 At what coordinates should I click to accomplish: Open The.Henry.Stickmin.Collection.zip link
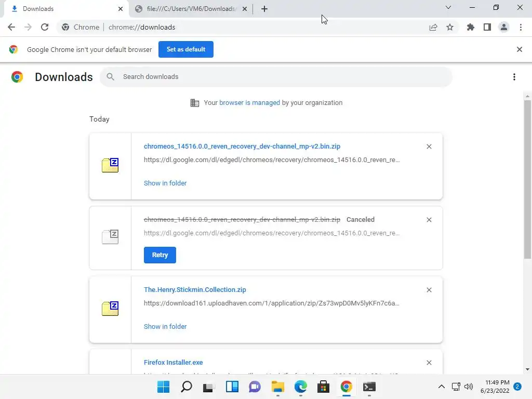pyautogui.click(x=195, y=290)
